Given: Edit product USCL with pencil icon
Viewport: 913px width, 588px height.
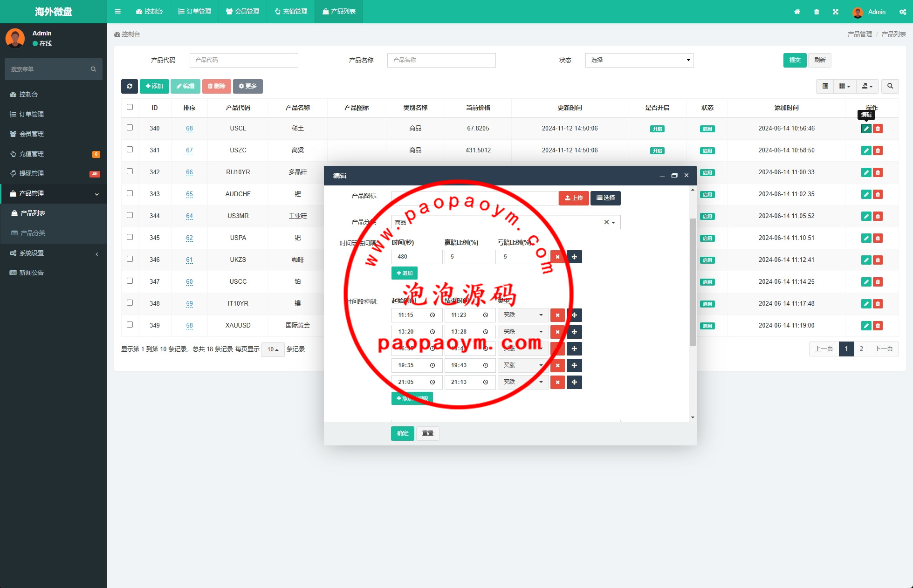Looking at the screenshot, I should [x=866, y=129].
